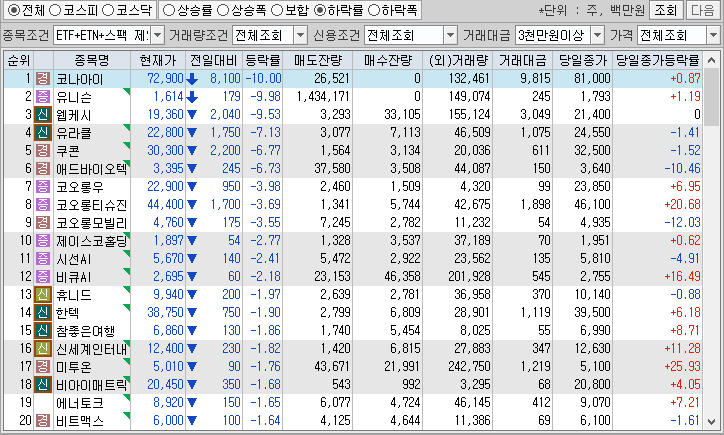Click the 당일종가 column header

pos(582,60)
